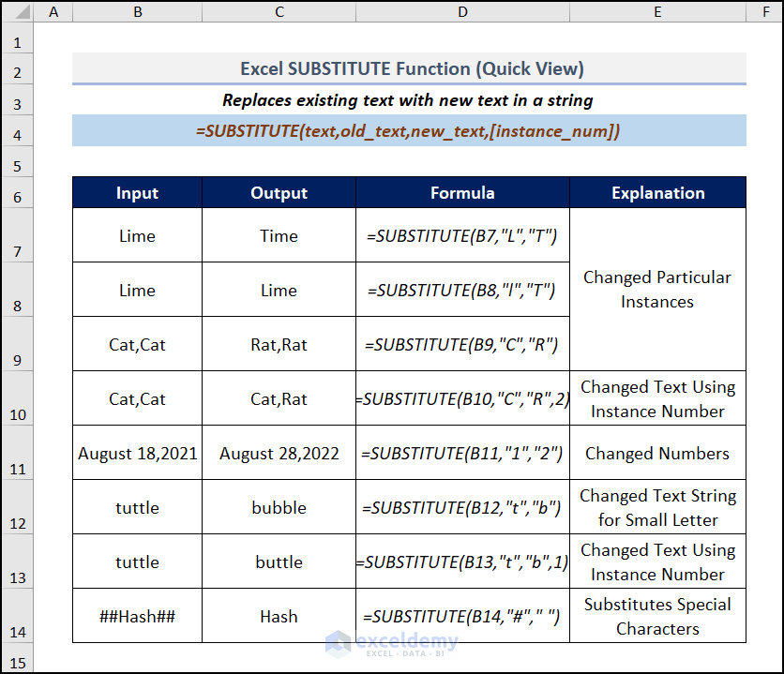Select the 'Formula' table header cell
784x674 pixels.
click(x=462, y=193)
